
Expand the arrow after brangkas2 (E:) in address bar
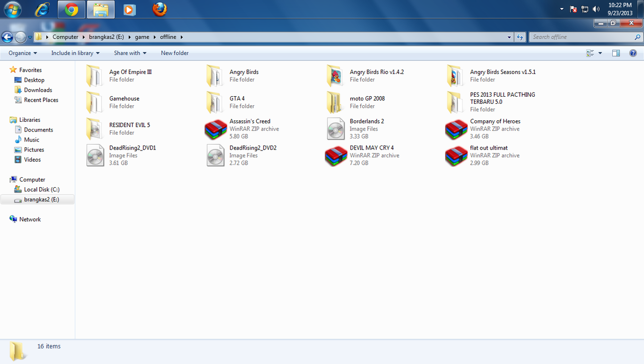coord(129,37)
